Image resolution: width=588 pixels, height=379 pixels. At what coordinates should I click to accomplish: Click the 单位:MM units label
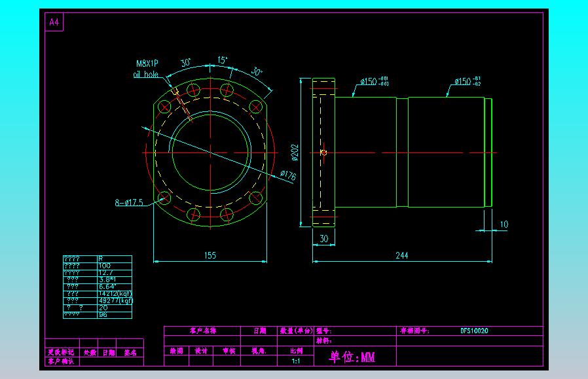click(x=352, y=357)
